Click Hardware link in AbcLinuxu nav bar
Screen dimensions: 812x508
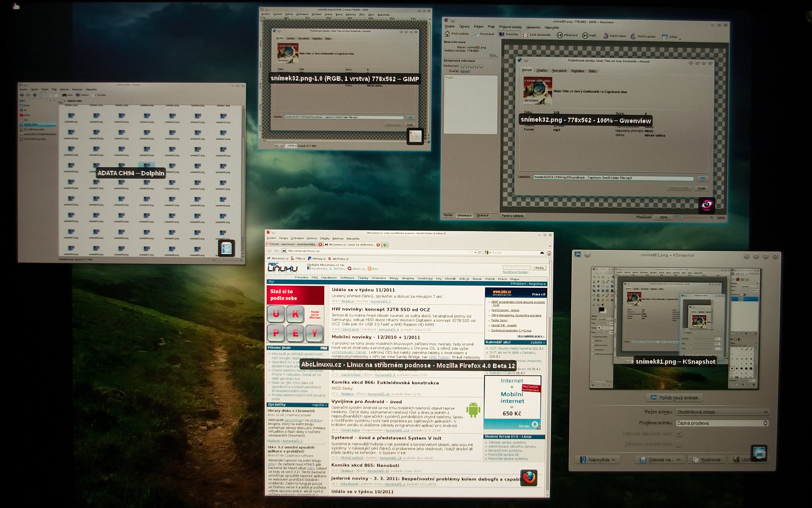tap(329, 278)
